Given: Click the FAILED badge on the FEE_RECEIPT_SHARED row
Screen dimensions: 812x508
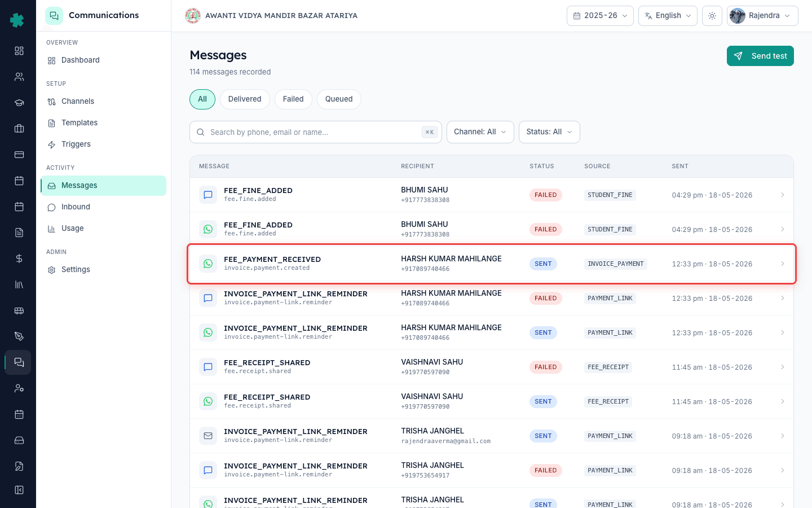Looking at the screenshot, I should [545, 367].
